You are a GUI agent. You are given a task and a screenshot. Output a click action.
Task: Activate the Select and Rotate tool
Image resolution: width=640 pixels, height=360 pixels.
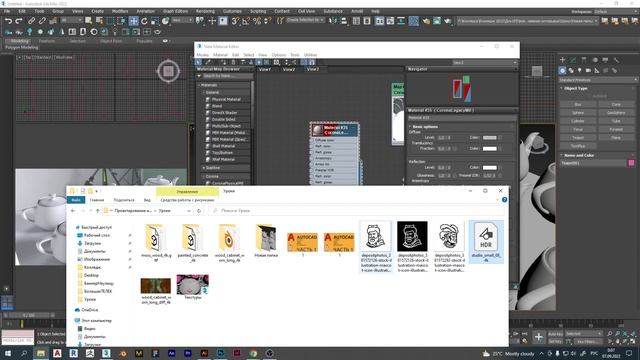click(144, 21)
